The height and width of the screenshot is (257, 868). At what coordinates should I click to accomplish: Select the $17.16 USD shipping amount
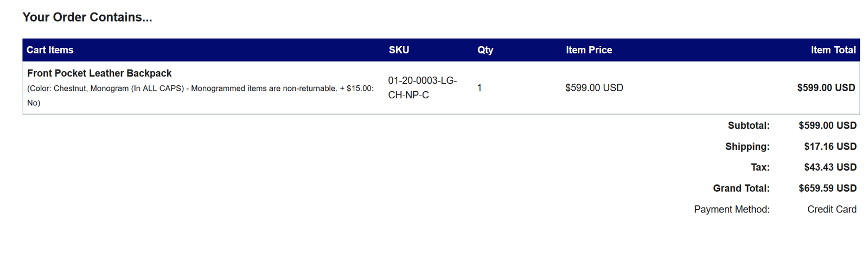coord(830,147)
